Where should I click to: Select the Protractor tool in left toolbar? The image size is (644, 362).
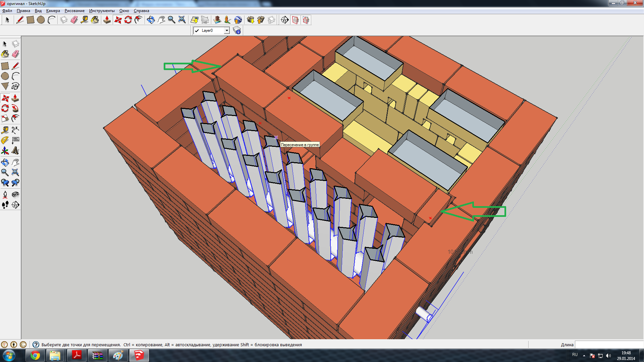(5, 140)
